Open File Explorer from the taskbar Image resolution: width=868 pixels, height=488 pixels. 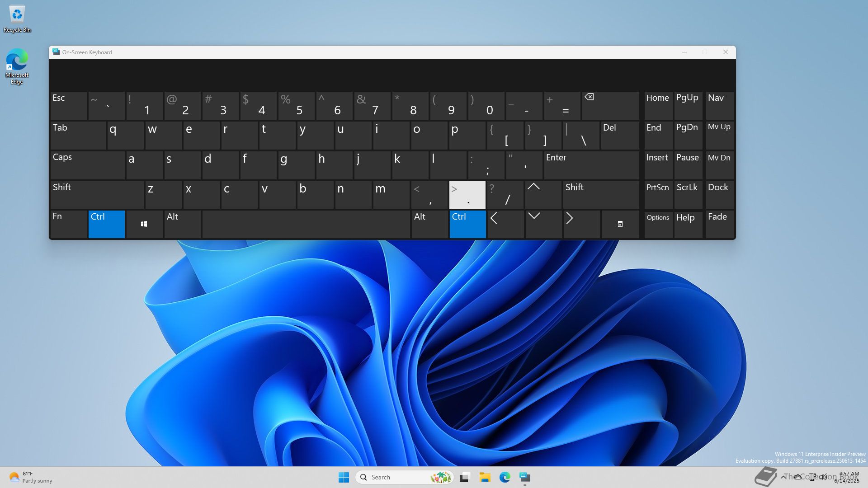[485, 477]
